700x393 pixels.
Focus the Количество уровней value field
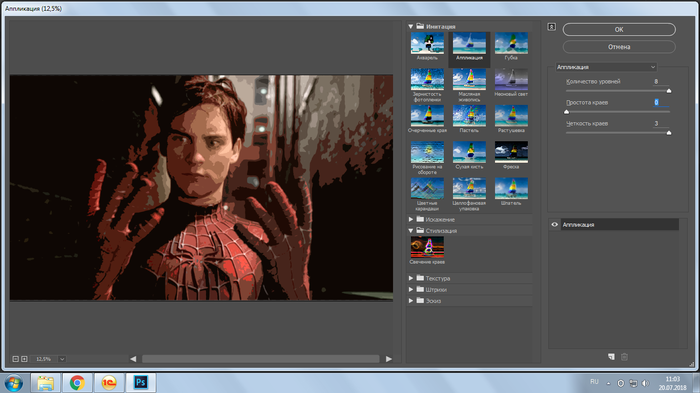click(661, 81)
